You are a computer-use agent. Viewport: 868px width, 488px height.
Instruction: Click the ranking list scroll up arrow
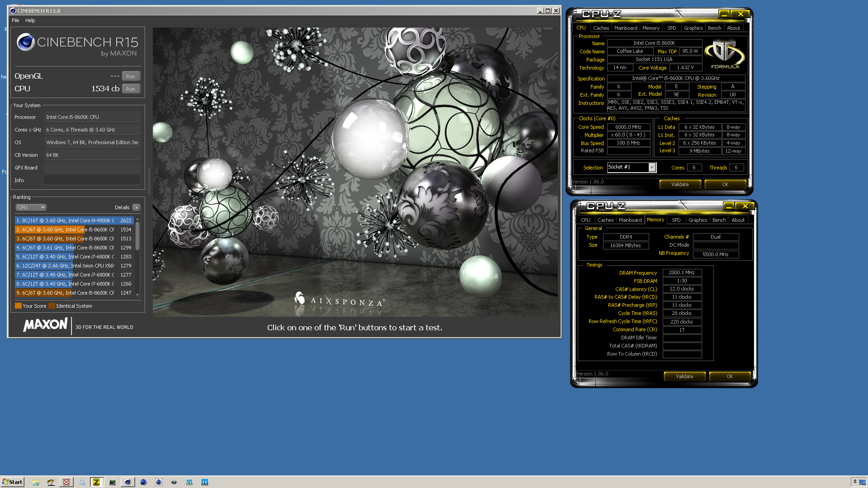tap(137, 219)
